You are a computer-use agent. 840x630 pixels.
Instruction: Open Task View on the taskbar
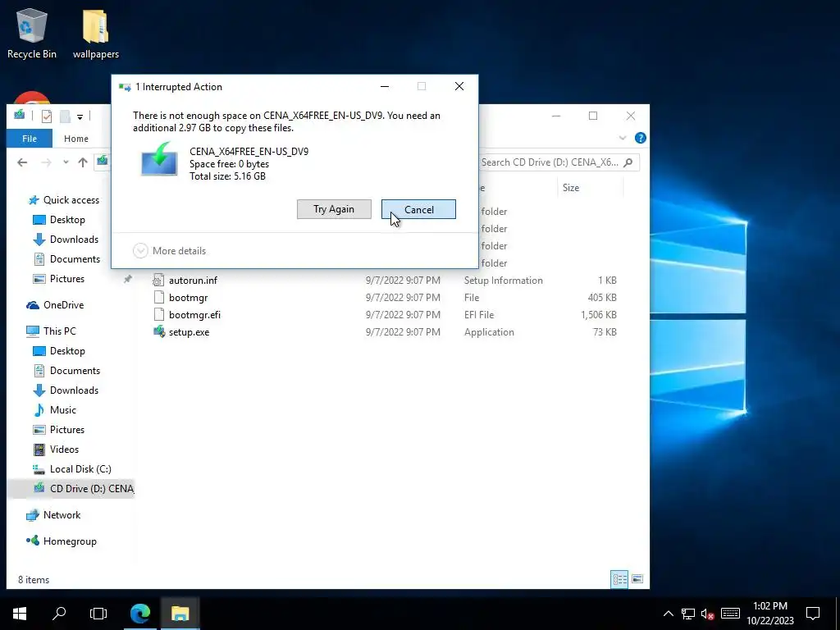[98, 614]
